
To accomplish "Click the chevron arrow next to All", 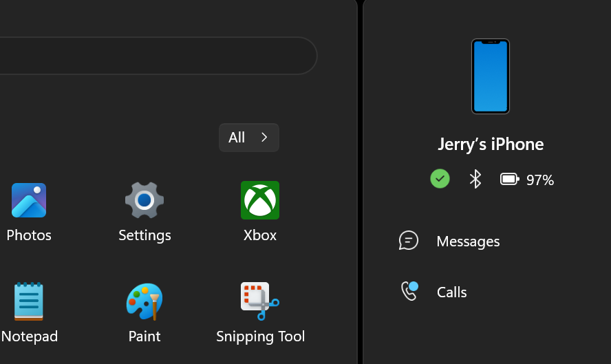I will (x=264, y=137).
